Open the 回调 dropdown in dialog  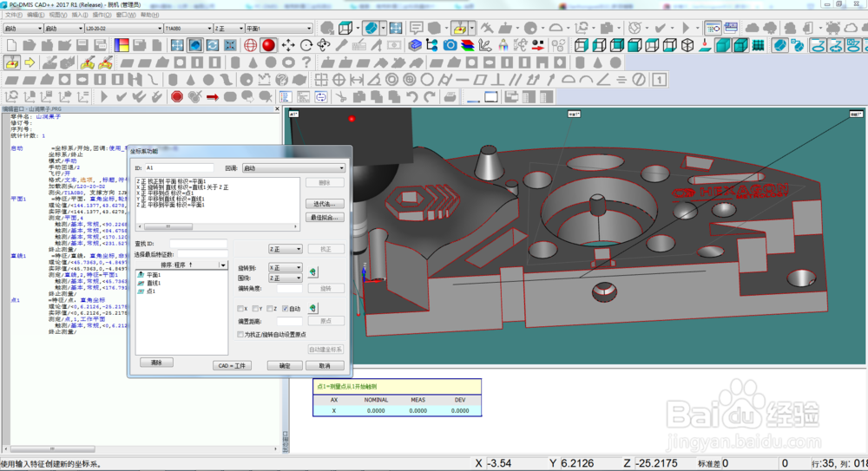[293, 167]
